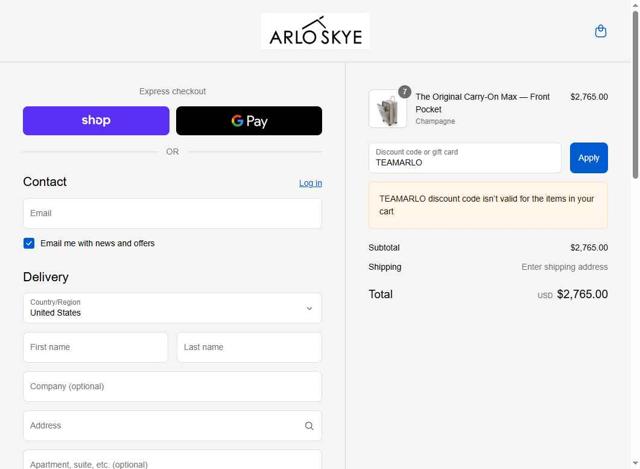Focus the Last name field
This screenshot has width=640, height=469.
point(249,347)
